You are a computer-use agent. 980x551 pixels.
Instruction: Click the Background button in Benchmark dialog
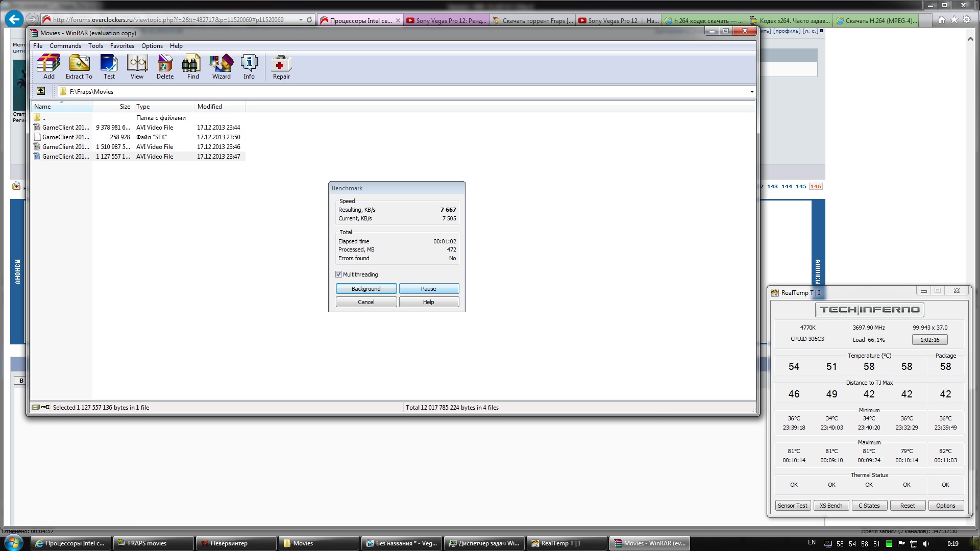coord(366,289)
